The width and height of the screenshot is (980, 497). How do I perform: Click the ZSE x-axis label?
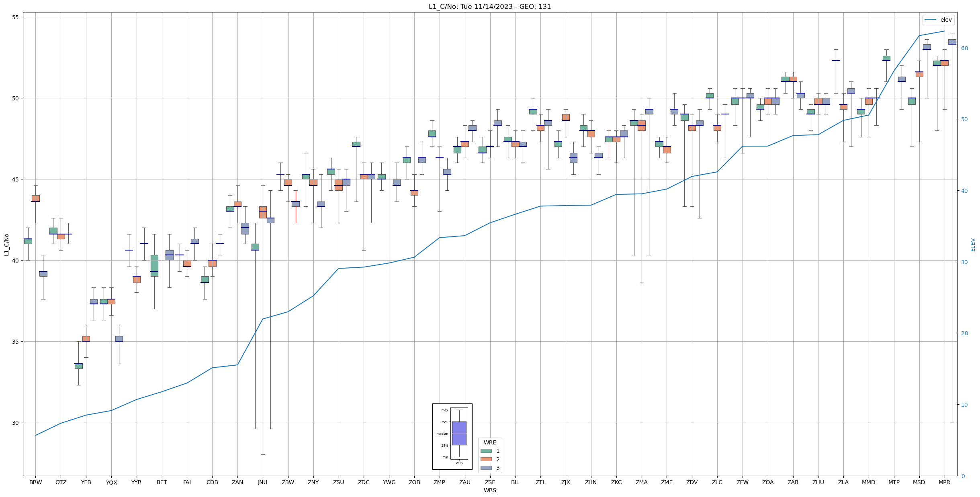[x=490, y=482]
